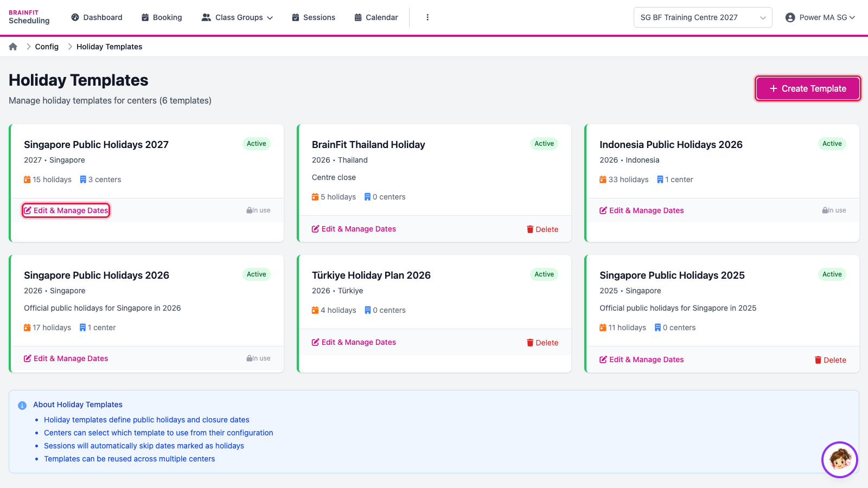Click the trash icon on BrainFit Thailand Holiday
The width and height of the screenshot is (868, 488).
pos(530,229)
